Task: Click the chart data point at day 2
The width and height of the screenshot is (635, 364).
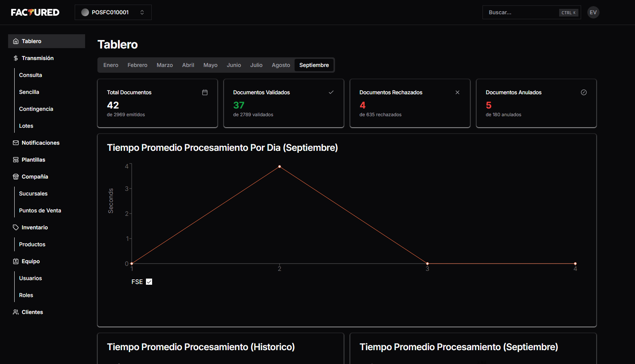Action: 280,167
